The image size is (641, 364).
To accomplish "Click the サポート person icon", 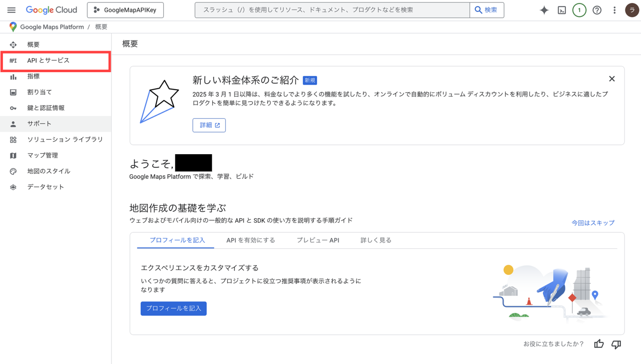I will point(13,124).
